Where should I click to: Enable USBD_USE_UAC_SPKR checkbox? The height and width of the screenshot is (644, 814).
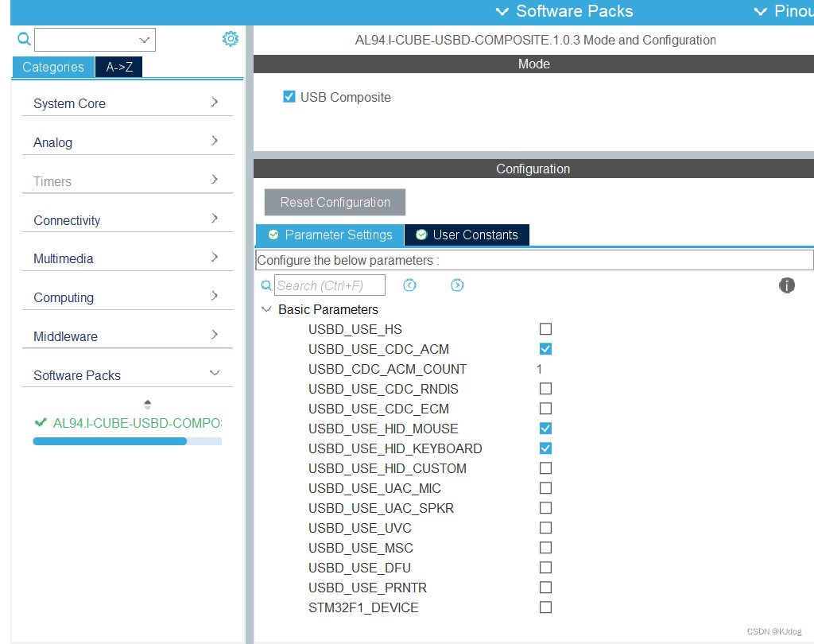(545, 507)
